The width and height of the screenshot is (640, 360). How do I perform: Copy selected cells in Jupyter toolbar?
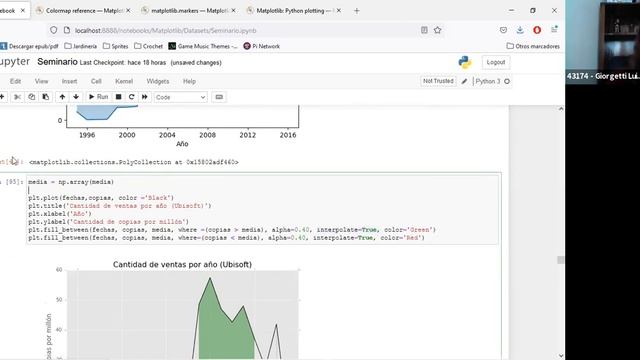[31, 97]
